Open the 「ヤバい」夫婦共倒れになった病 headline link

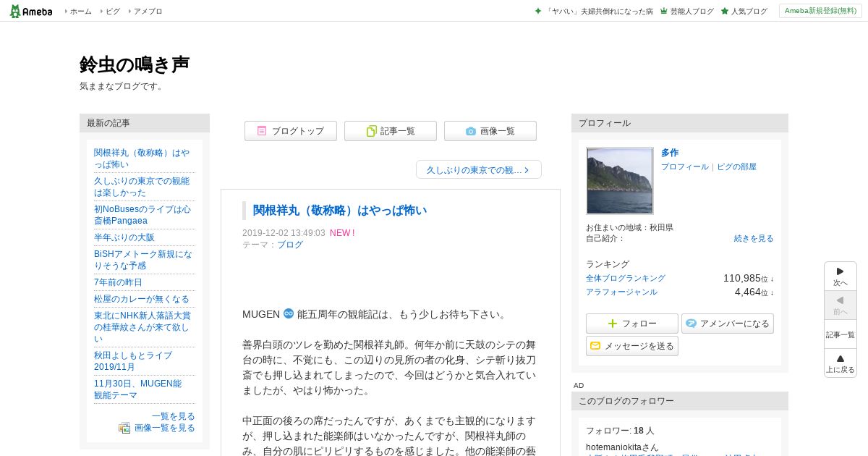point(600,12)
